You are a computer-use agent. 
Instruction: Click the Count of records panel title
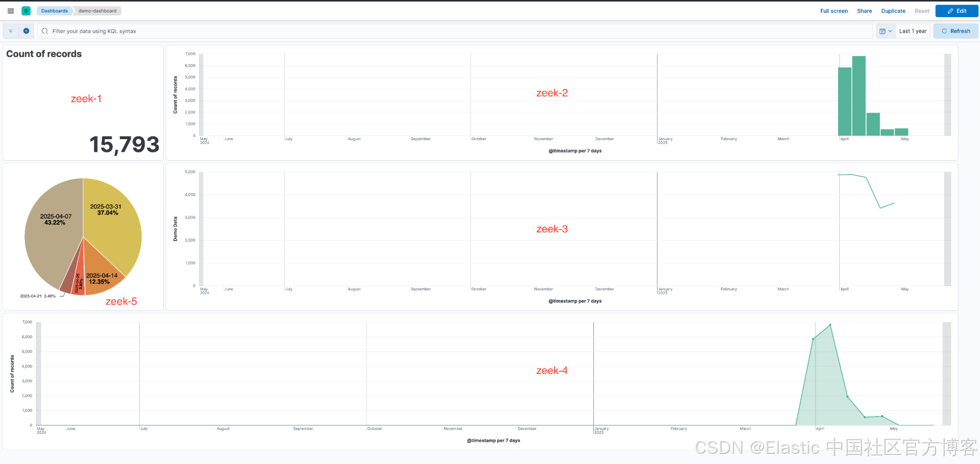tap(44, 54)
